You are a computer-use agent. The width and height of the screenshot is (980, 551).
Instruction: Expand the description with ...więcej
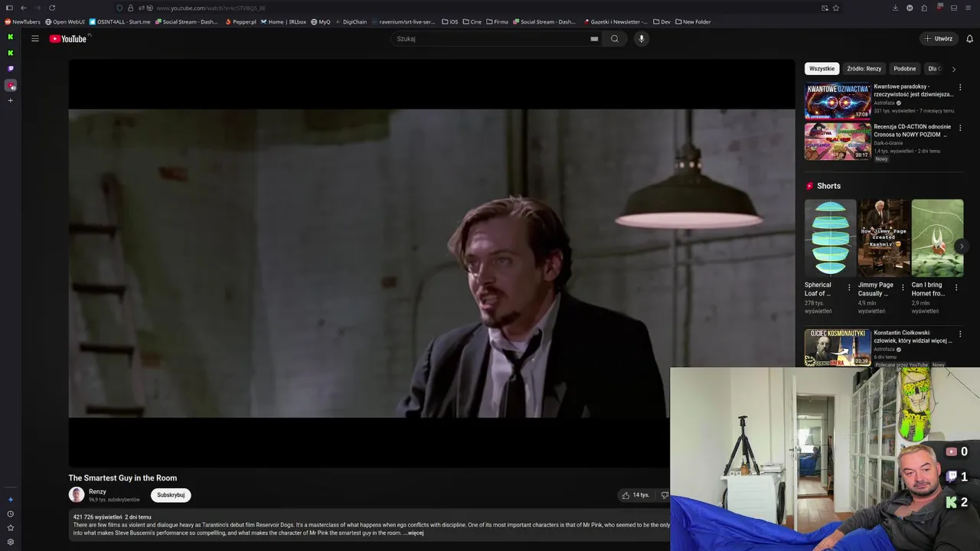pyautogui.click(x=413, y=533)
